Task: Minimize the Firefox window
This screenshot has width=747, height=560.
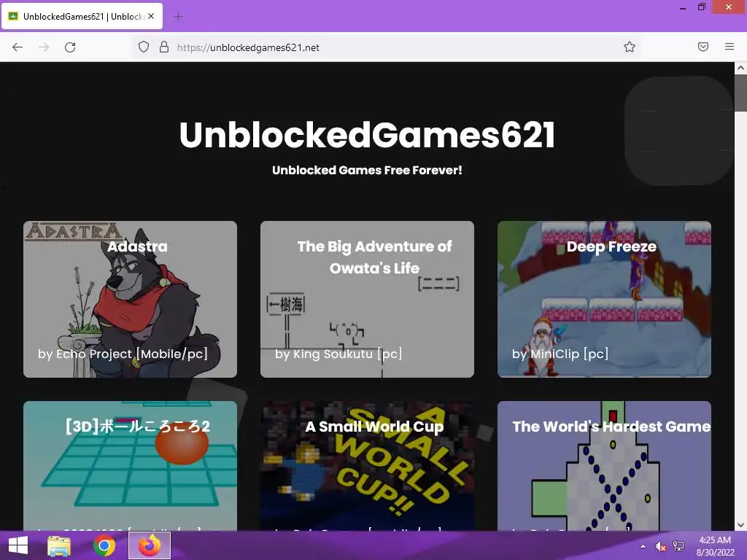Action: click(683, 7)
